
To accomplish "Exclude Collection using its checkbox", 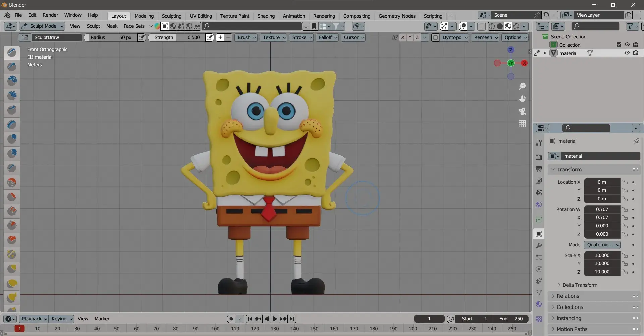I will (x=619, y=45).
